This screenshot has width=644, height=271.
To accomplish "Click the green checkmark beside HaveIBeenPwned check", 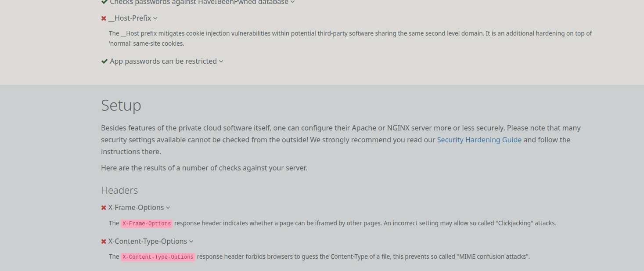I will (x=104, y=2).
